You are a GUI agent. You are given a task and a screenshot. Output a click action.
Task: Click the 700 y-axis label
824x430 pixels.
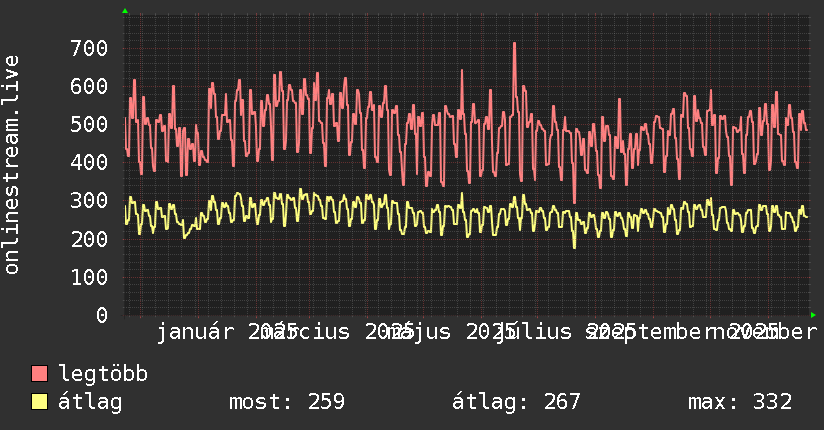(x=89, y=48)
